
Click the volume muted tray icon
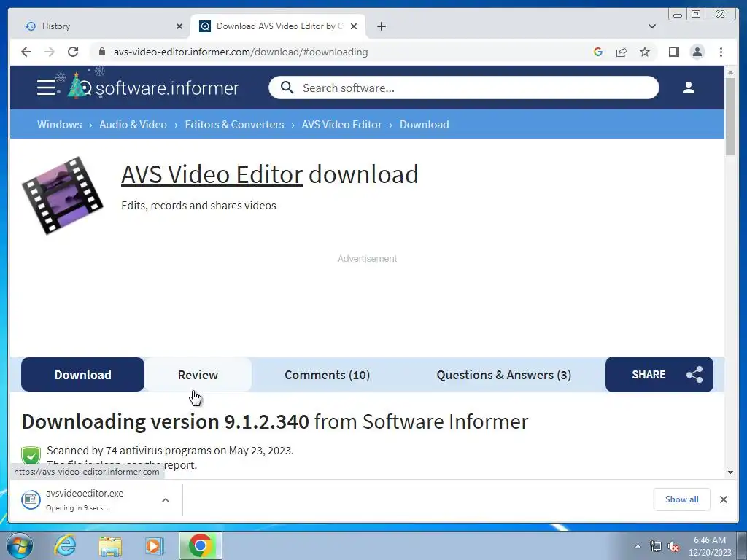673,547
